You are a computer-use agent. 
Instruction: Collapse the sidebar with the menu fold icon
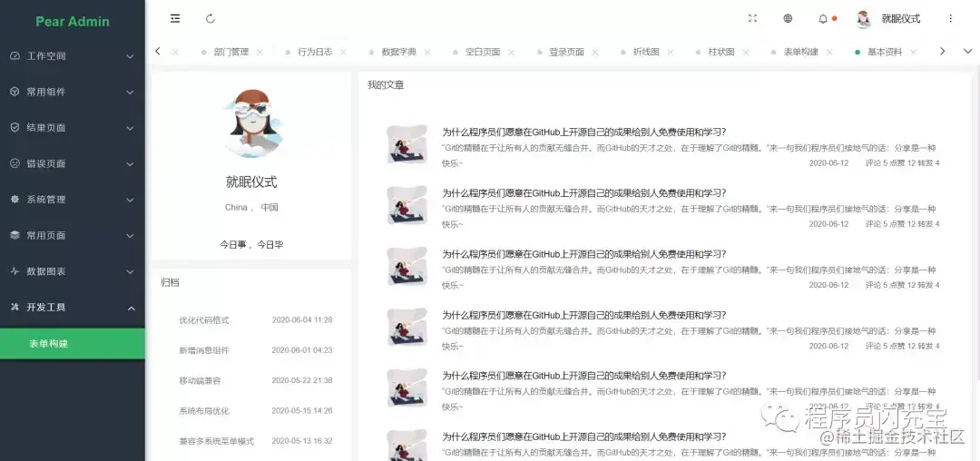[175, 19]
